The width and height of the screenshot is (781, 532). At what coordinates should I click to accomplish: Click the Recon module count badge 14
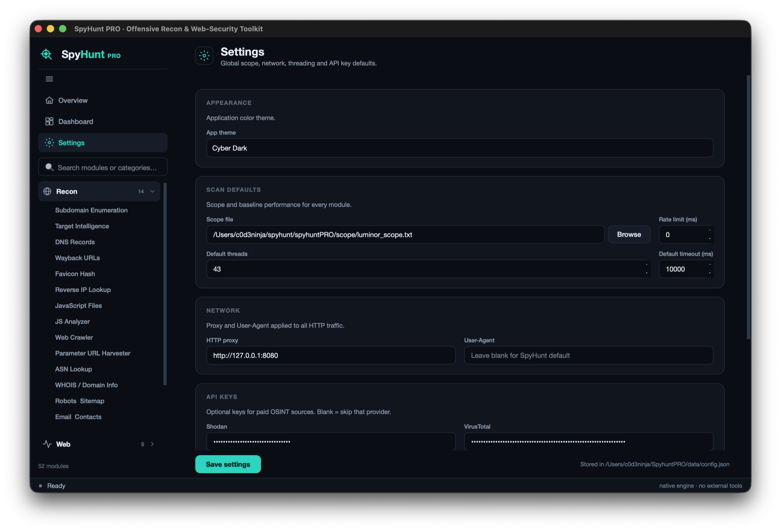[x=141, y=191]
